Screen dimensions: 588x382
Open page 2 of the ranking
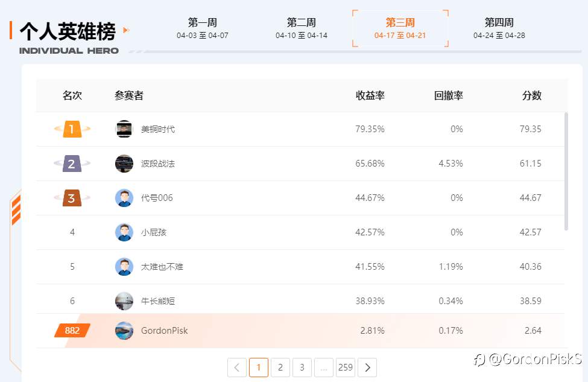click(x=280, y=367)
